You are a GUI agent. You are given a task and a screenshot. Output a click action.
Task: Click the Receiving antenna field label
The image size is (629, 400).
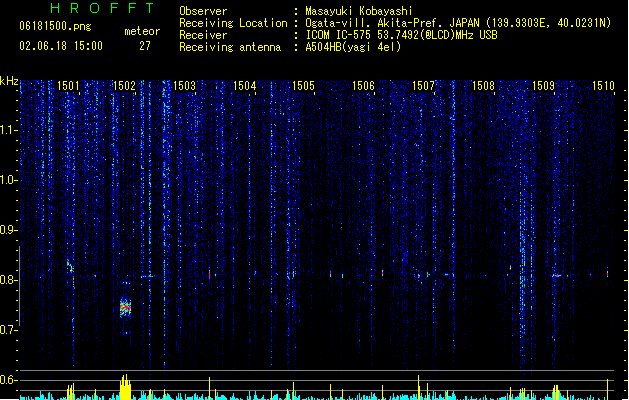tap(230, 47)
